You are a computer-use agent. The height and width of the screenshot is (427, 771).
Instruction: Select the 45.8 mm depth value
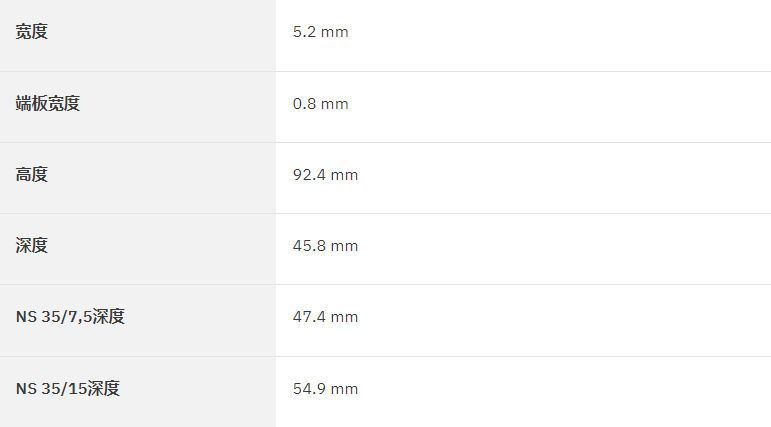[x=326, y=245]
